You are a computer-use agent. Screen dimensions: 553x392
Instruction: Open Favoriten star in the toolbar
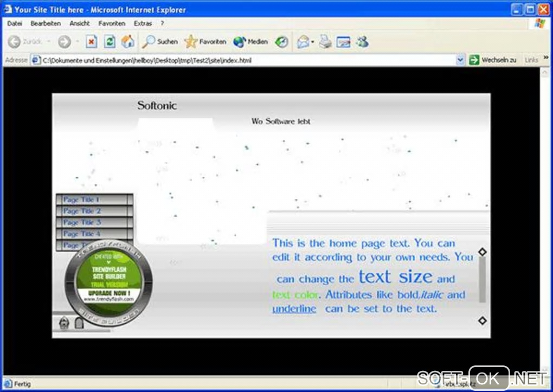(x=205, y=42)
